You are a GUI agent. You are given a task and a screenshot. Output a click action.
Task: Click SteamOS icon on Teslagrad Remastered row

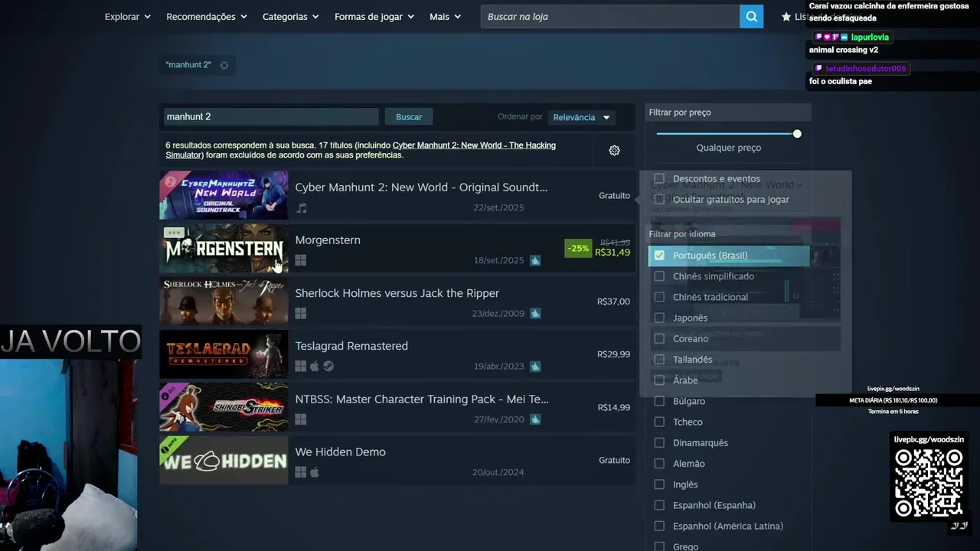coord(328,367)
